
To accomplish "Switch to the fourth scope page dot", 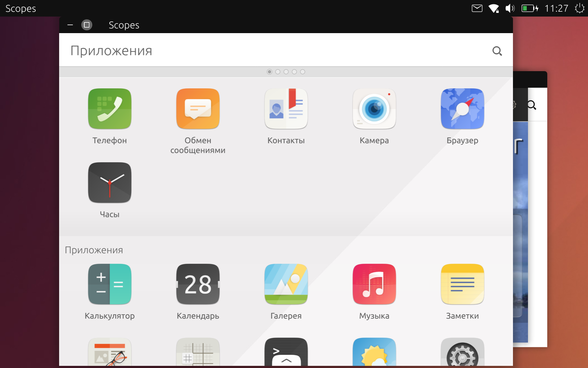I will point(294,72).
